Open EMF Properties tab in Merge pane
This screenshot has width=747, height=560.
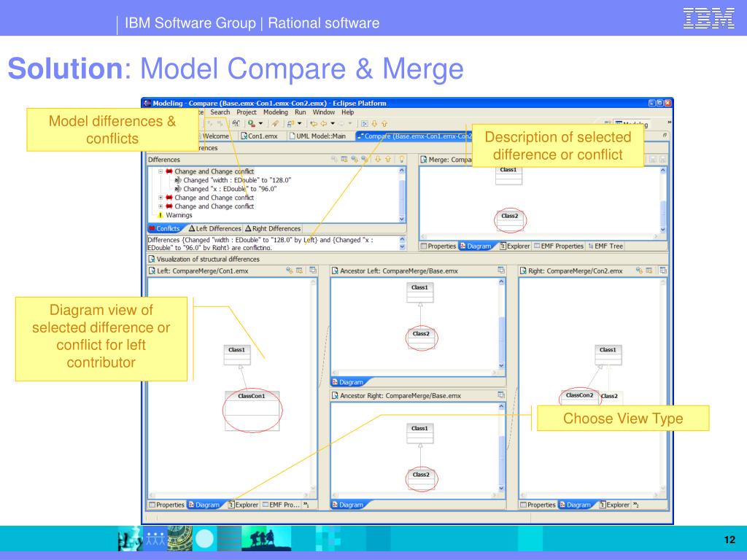pos(558,246)
